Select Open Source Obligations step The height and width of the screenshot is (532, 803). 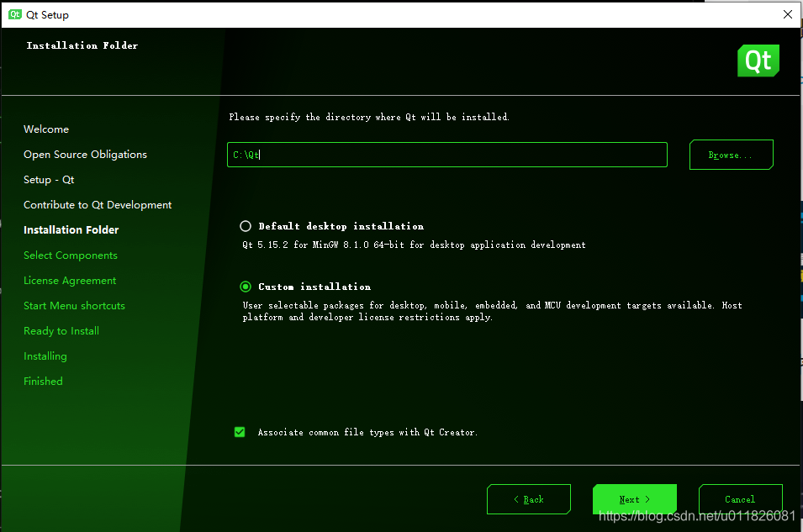tap(85, 155)
